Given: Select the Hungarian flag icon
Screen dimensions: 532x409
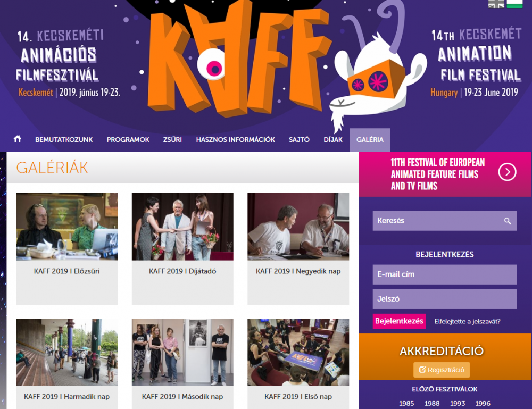Looking at the screenshot, I should (514, 4).
